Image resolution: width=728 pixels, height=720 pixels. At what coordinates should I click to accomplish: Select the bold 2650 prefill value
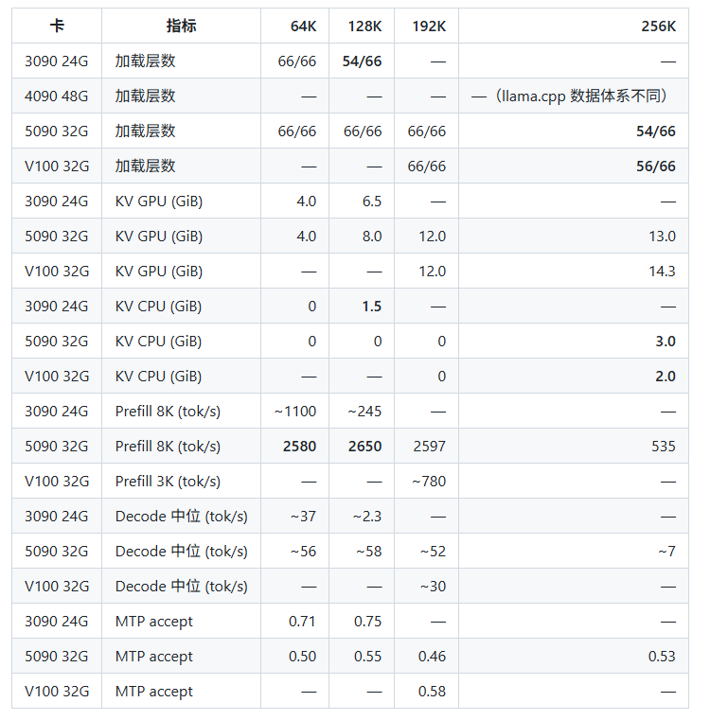364,447
